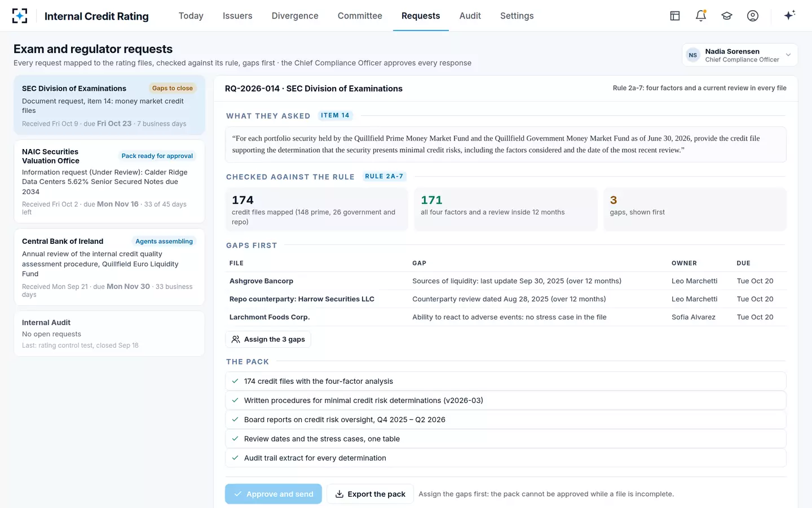
Task: Switch to the Today tab
Action: coord(191,16)
